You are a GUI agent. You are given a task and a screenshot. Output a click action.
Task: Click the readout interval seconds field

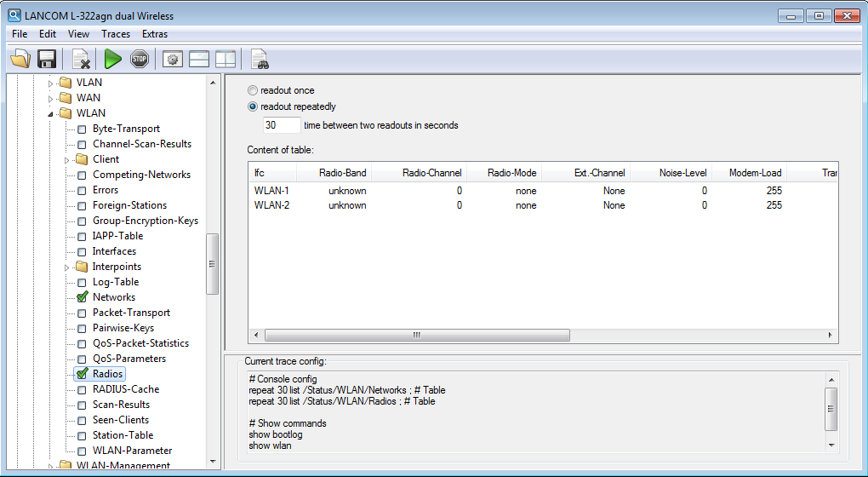point(281,125)
